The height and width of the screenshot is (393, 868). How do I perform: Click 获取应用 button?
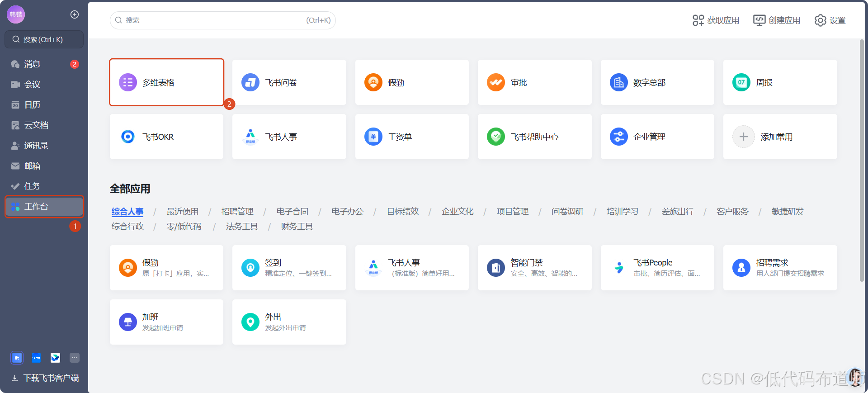tap(716, 20)
